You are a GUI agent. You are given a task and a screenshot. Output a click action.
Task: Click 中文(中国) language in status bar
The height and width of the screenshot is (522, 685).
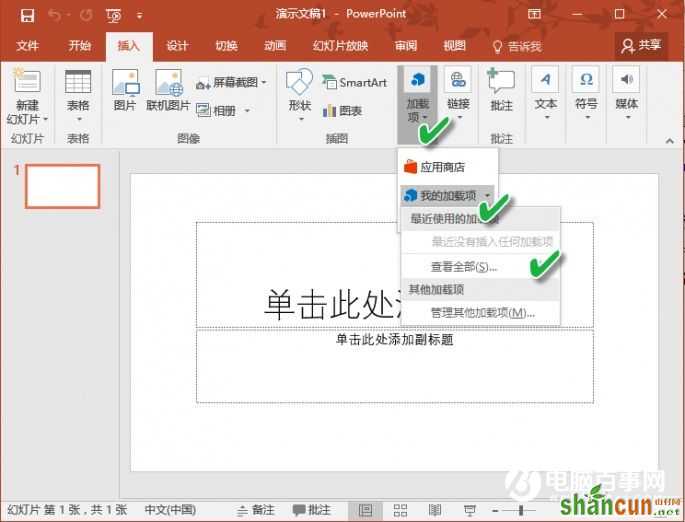[170, 510]
